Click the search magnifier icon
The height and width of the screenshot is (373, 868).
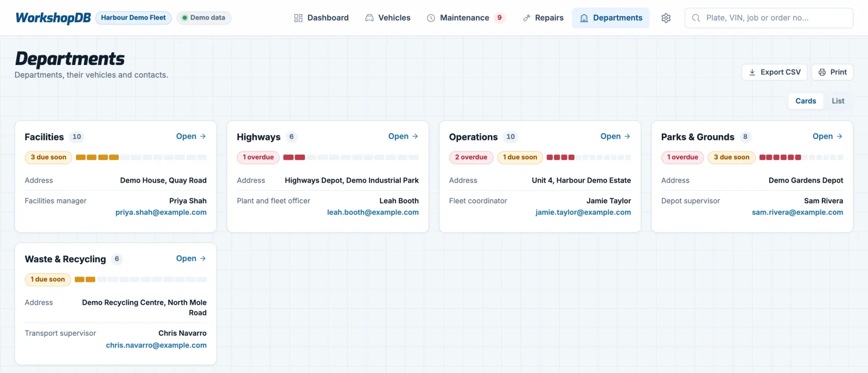click(696, 18)
